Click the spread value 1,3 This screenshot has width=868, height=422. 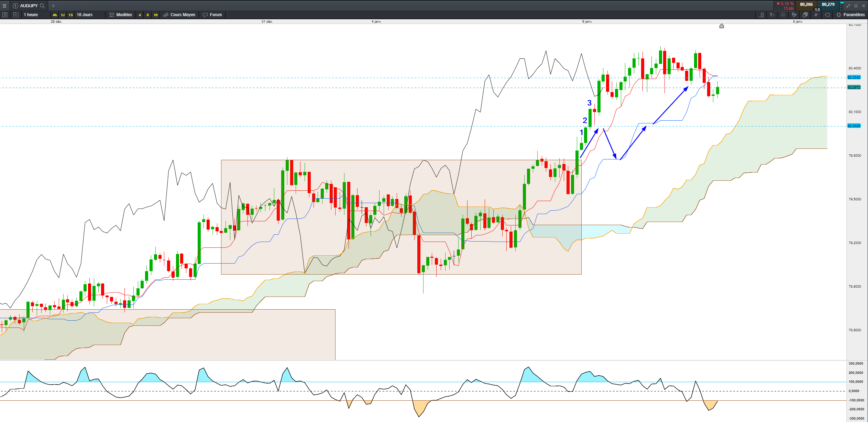817,10
